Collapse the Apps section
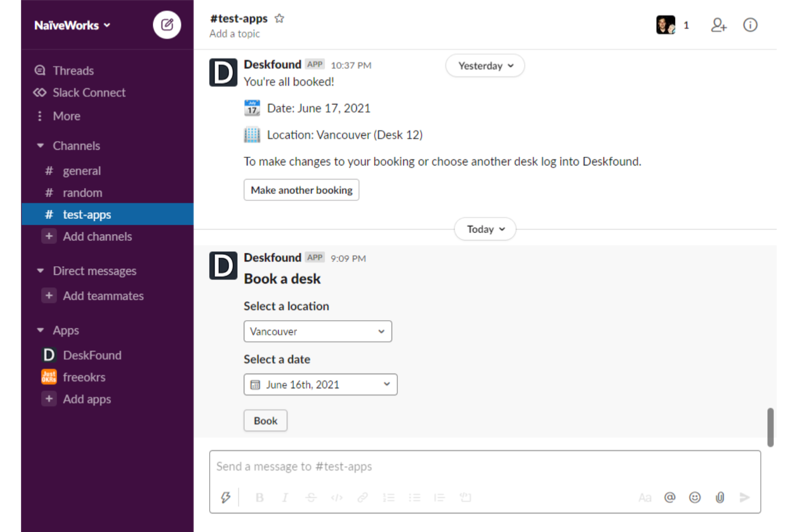This screenshot has width=798, height=532. [x=40, y=330]
